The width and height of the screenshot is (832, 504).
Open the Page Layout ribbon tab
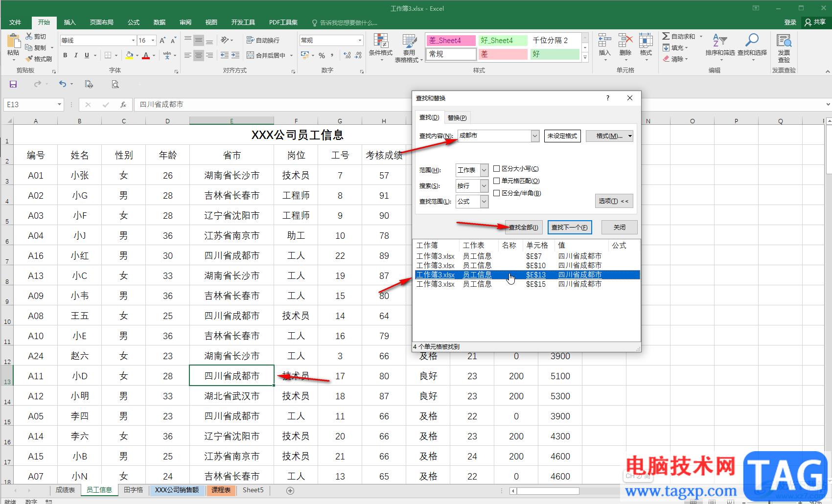coord(102,23)
